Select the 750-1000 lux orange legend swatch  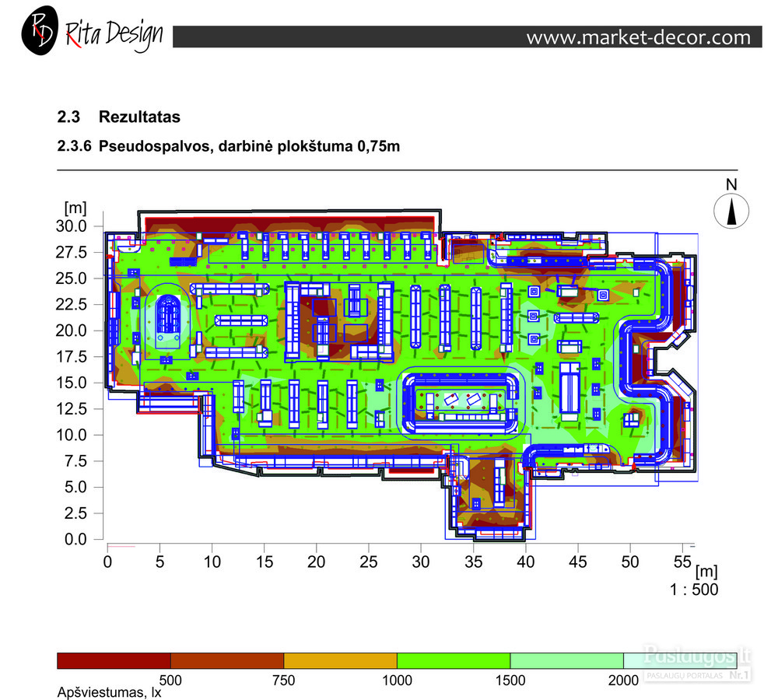pyautogui.click(x=340, y=660)
